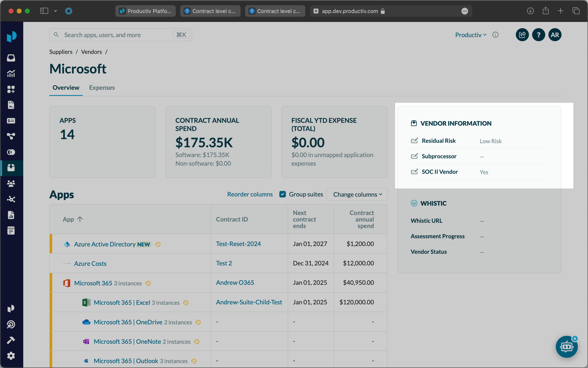Select the Overview tab

pos(66,88)
